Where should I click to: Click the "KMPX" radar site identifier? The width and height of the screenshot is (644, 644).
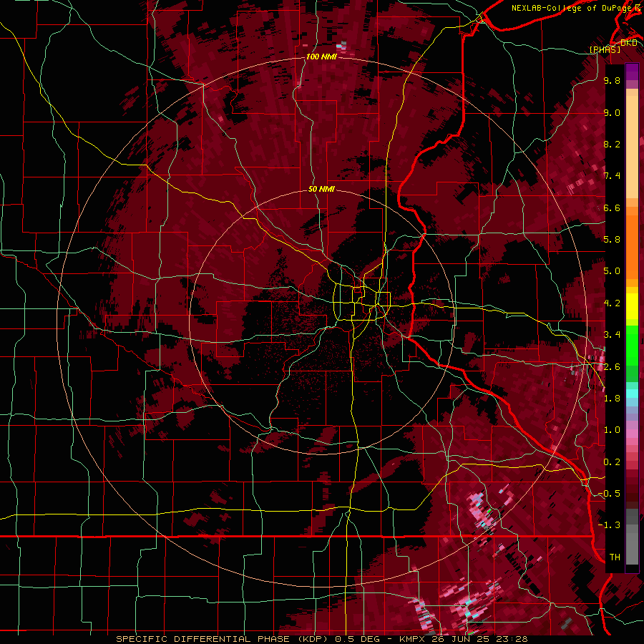click(x=411, y=639)
